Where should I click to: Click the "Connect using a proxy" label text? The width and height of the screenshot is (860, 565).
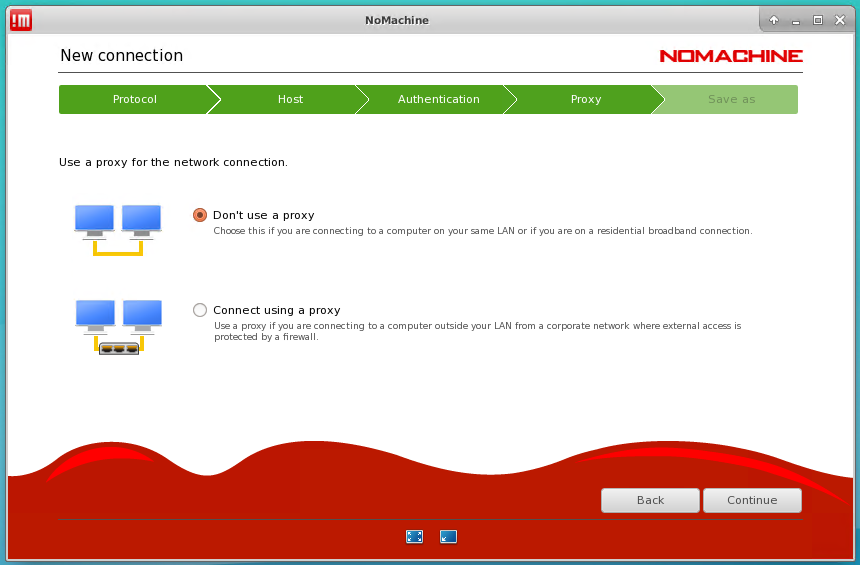pos(277,310)
